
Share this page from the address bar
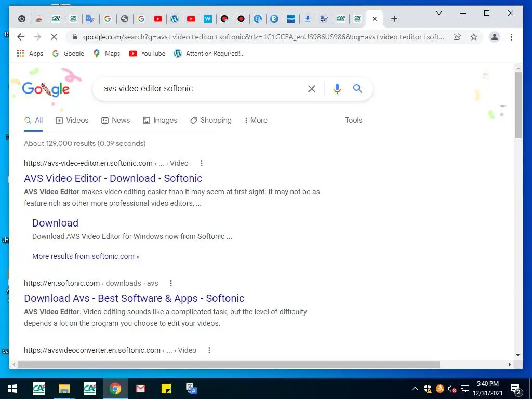457,37
